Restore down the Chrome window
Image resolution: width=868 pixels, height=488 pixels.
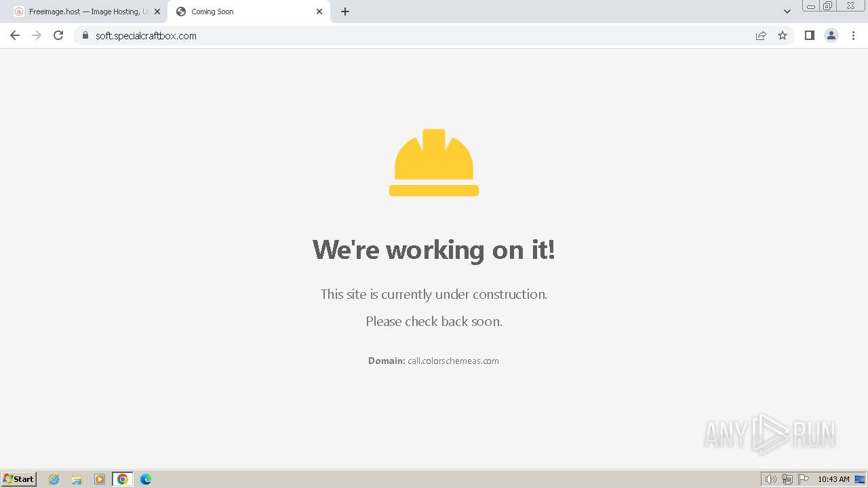[x=828, y=6]
